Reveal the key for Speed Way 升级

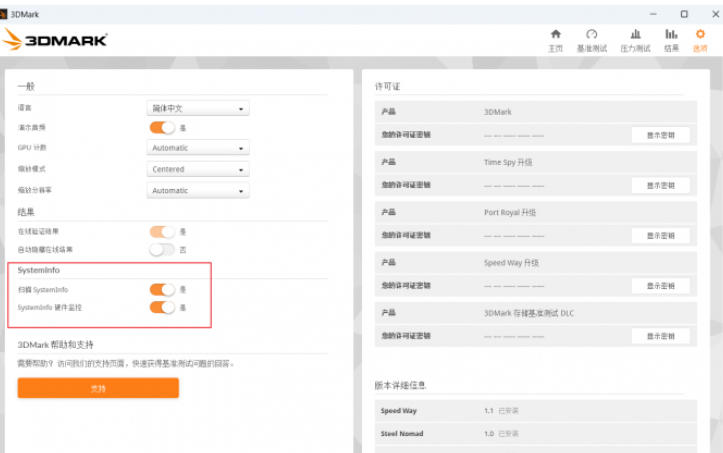point(660,286)
